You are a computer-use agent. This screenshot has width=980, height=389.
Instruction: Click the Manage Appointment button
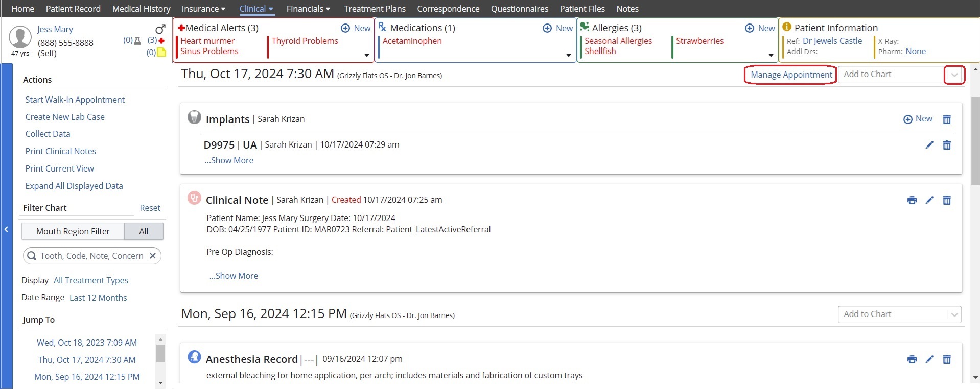(x=790, y=75)
